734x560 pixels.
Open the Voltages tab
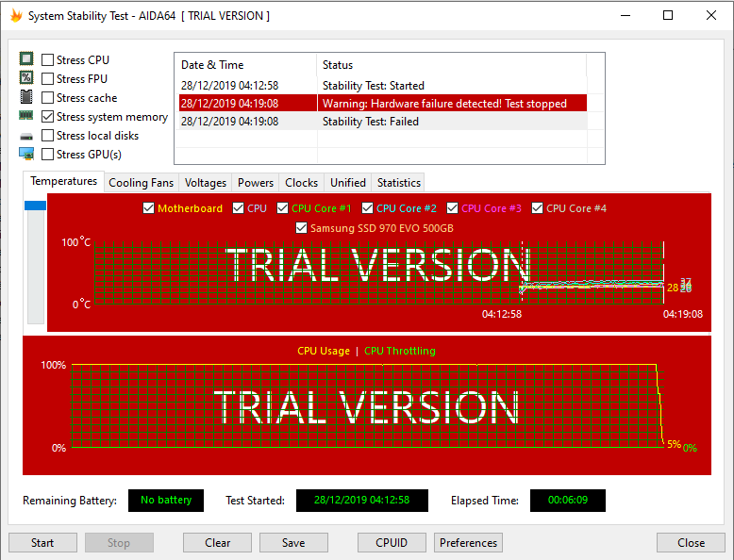coord(206,183)
